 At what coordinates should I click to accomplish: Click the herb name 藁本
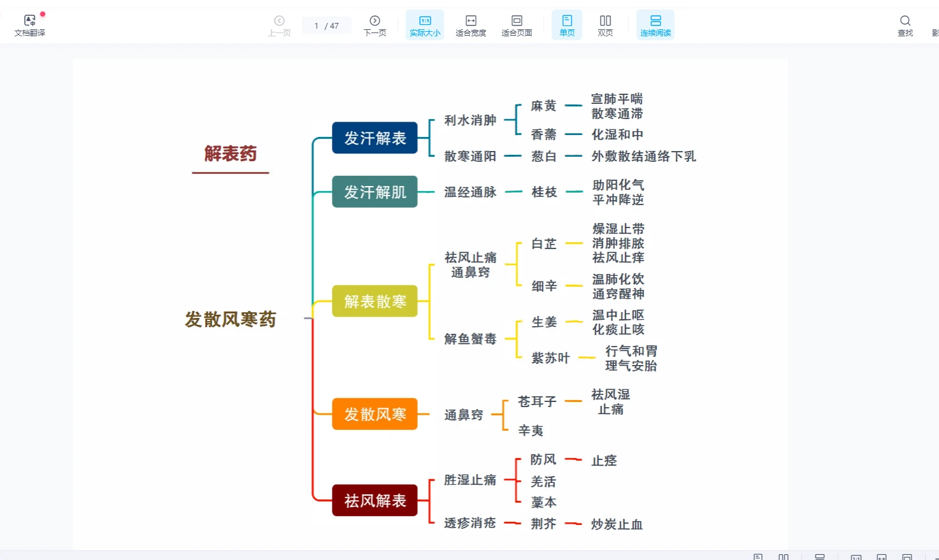[543, 503]
